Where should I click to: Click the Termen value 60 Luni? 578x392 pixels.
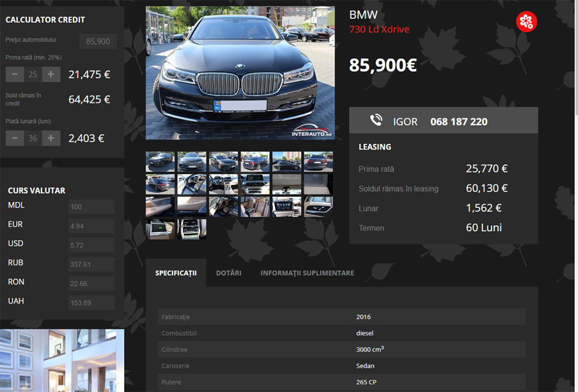point(483,228)
